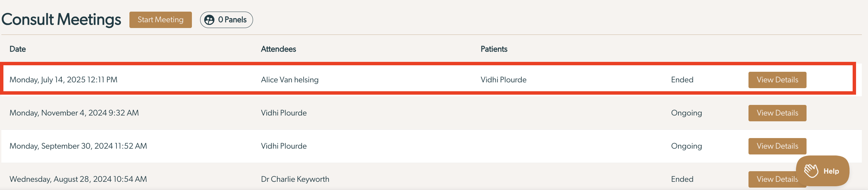View Details for July 14, 2025 meeting
Image resolution: width=868 pixels, height=190 pixels.
(778, 80)
